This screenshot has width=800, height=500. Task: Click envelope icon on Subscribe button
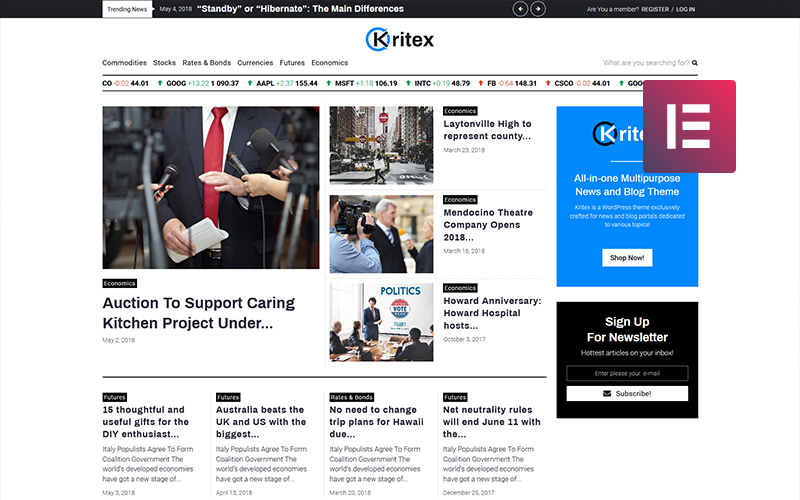(x=607, y=393)
